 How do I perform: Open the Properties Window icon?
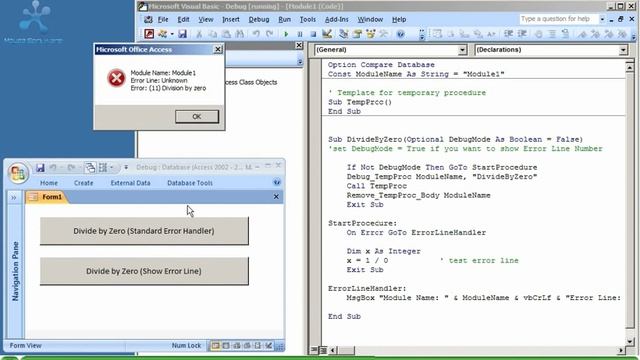pos(357,34)
